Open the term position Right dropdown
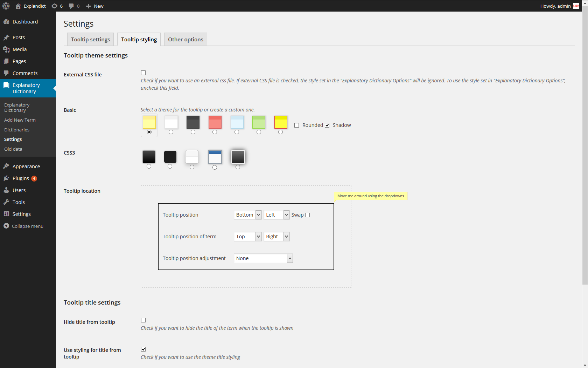 pyautogui.click(x=276, y=237)
